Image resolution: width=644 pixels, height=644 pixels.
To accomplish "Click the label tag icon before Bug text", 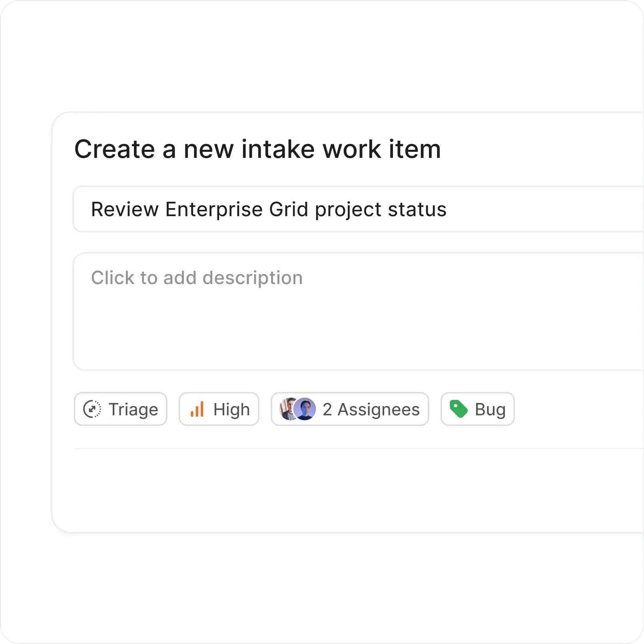I will (x=458, y=409).
